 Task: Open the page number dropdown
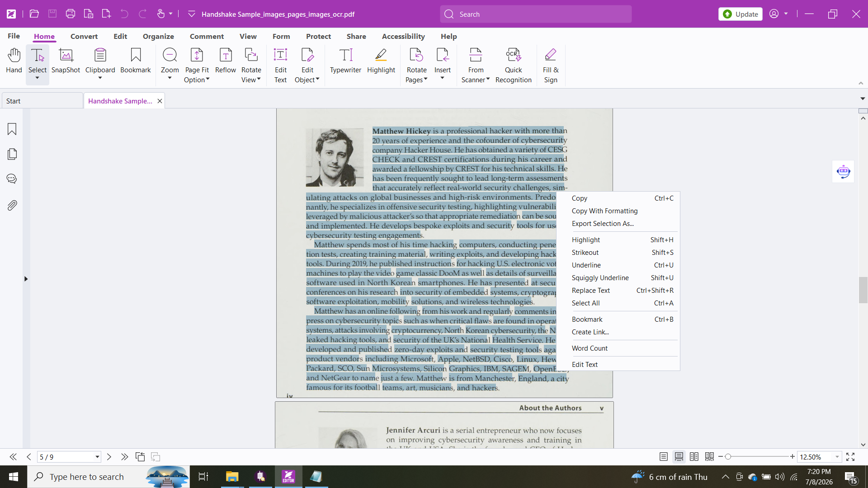pyautogui.click(x=97, y=457)
